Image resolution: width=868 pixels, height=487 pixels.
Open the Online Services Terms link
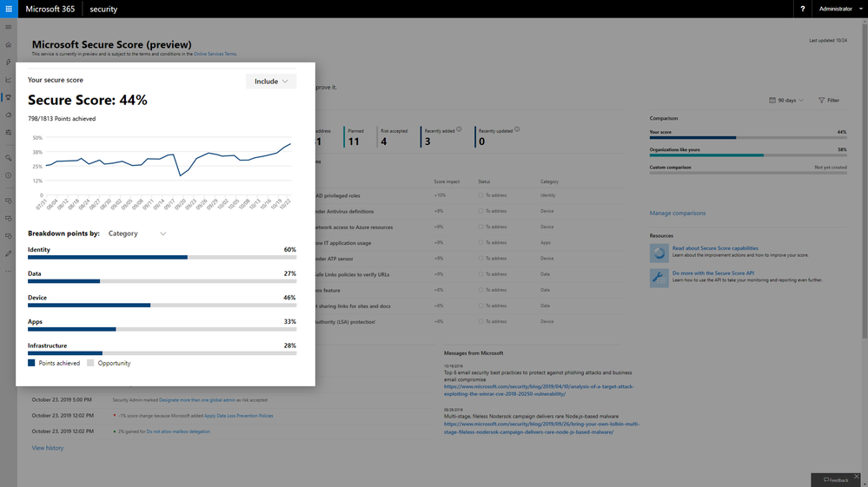[215, 54]
